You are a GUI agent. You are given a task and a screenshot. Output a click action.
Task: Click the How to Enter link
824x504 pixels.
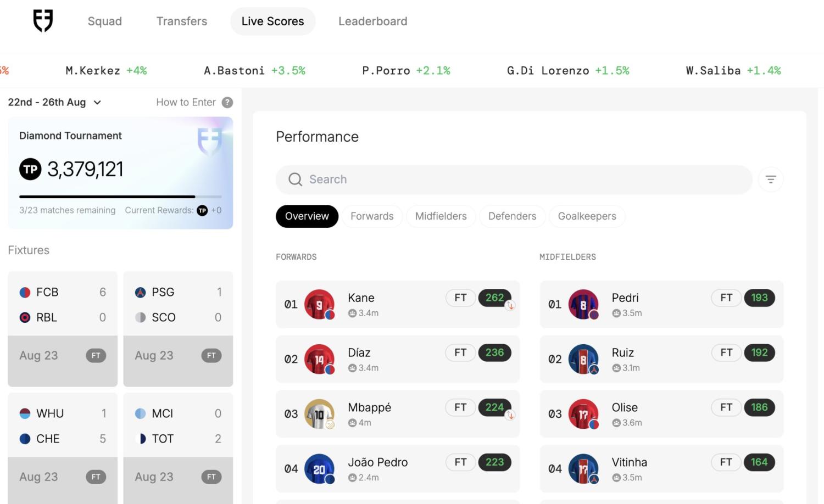186,102
